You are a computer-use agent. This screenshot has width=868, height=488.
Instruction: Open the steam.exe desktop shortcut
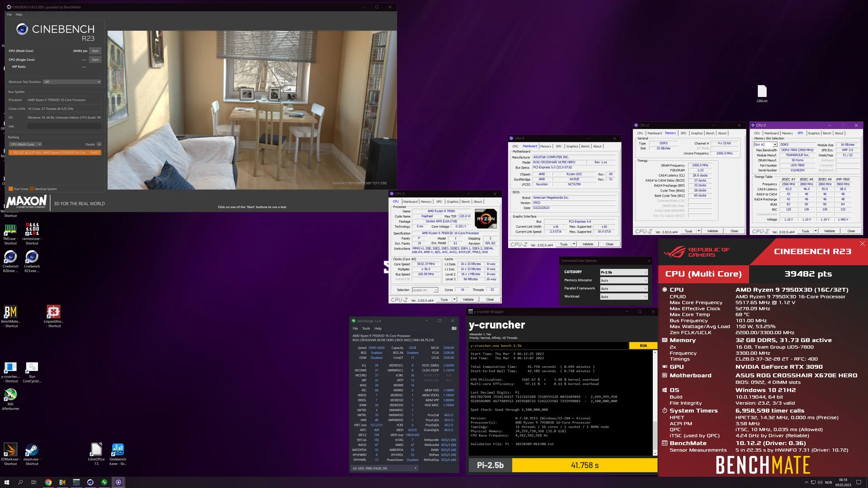[32, 454]
